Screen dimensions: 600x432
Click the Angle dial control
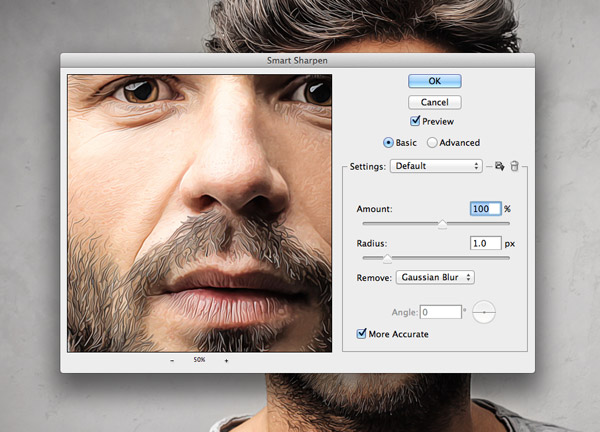pyautogui.click(x=484, y=312)
